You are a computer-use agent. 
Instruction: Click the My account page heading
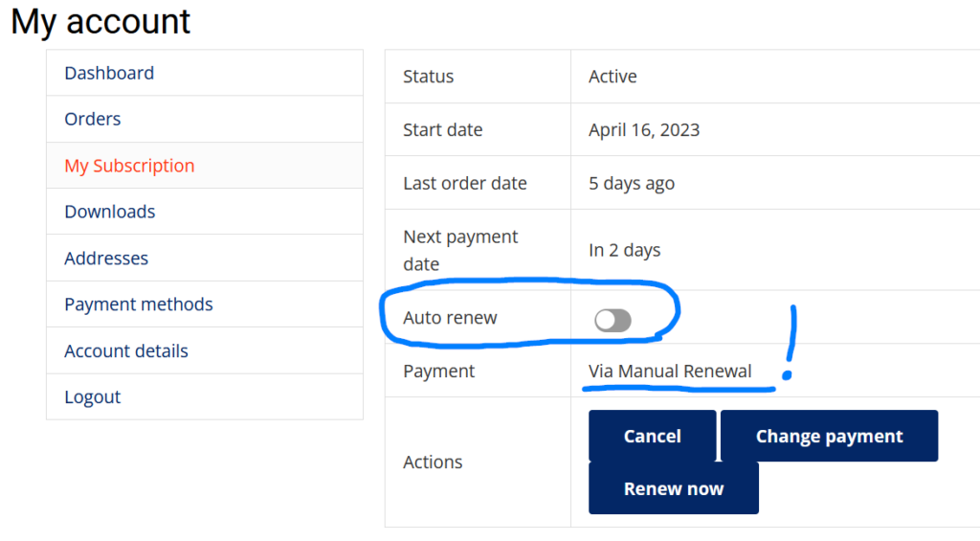point(100,21)
